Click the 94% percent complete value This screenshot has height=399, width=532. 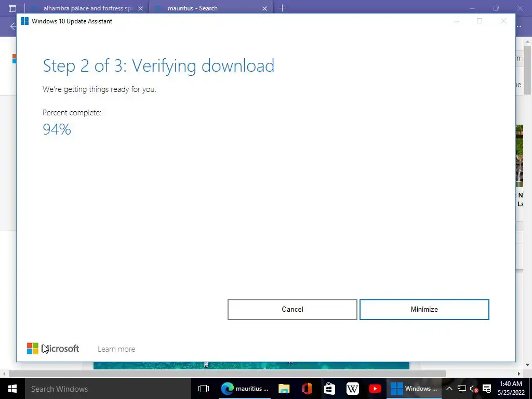[57, 129]
